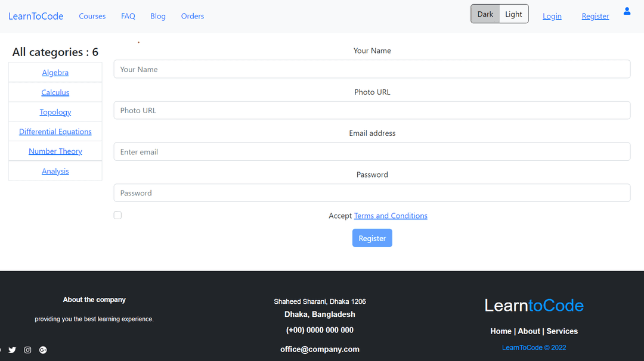Open the user profile icon at top right
Image resolution: width=644 pixels, height=361 pixels.
[627, 11]
